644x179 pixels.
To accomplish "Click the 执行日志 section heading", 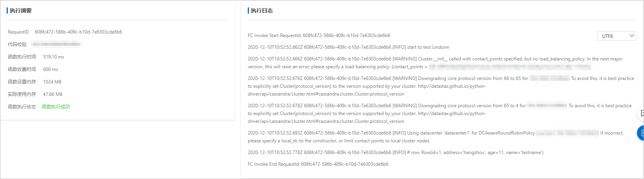I will [x=261, y=11].
